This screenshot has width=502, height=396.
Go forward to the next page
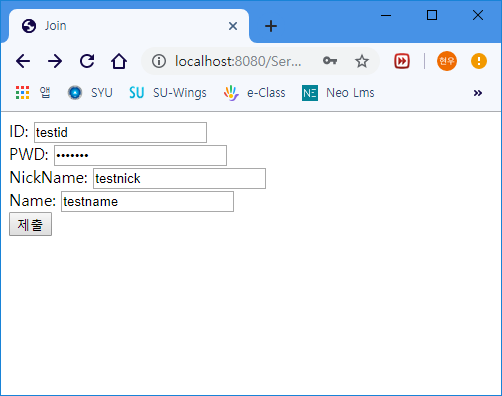click(55, 61)
